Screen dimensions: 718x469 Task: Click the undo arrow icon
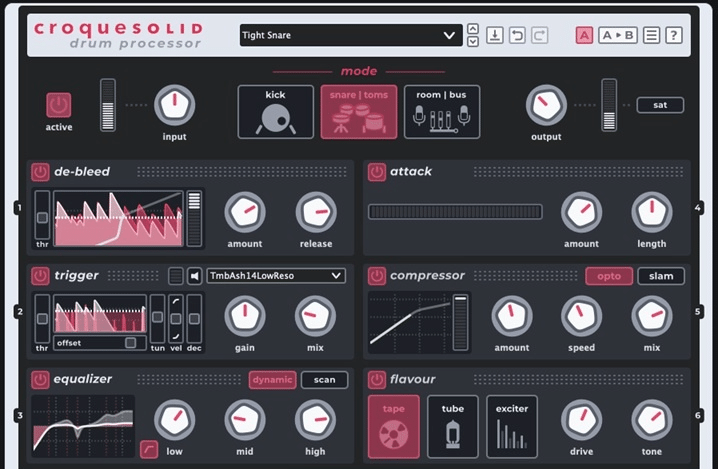pyautogui.click(x=517, y=35)
